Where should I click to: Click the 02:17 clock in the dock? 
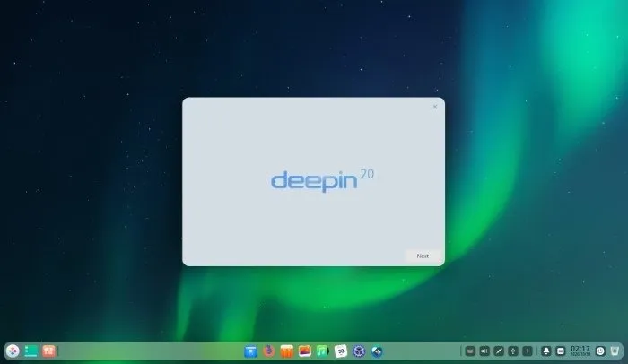580,351
